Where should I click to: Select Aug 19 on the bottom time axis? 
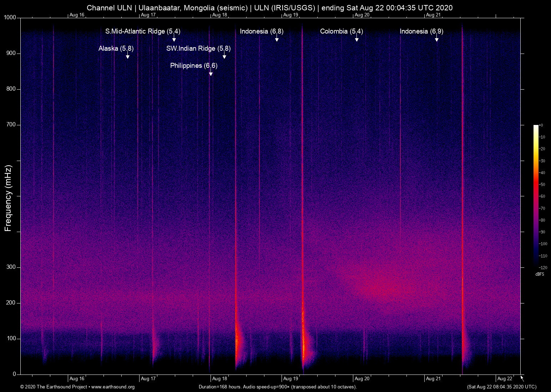tap(290, 379)
